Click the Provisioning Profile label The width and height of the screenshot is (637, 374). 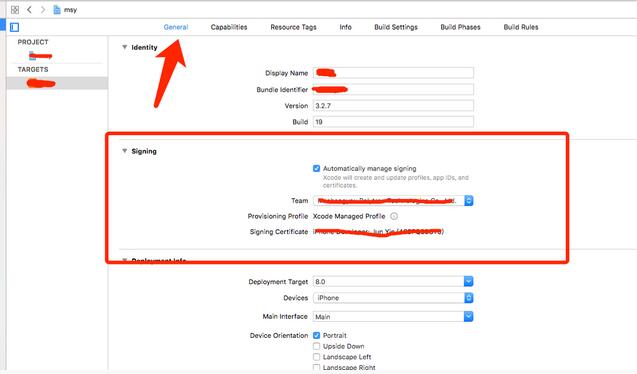pos(278,216)
